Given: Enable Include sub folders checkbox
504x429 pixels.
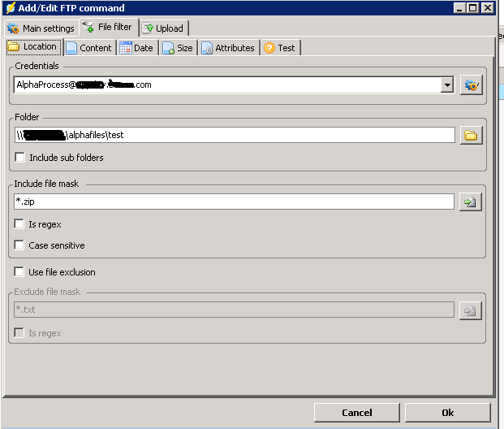Looking at the screenshot, I should pyautogui.click(x=20, y=158).
